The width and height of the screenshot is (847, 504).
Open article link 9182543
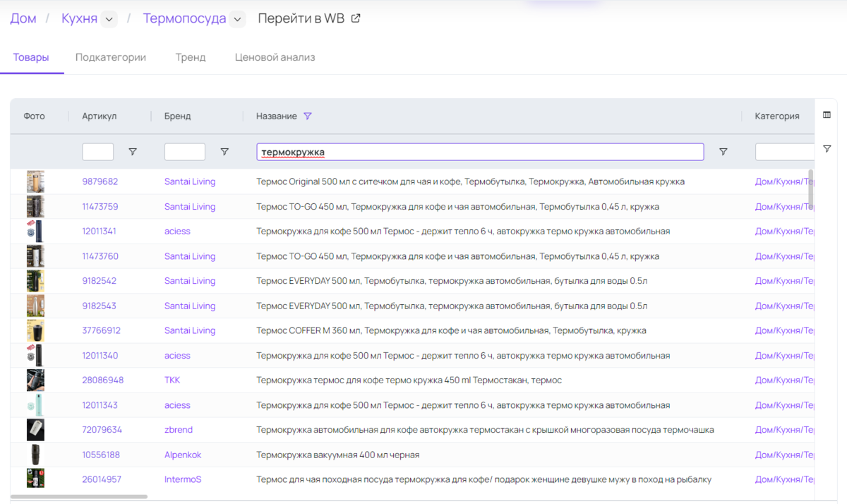[100, 306]
